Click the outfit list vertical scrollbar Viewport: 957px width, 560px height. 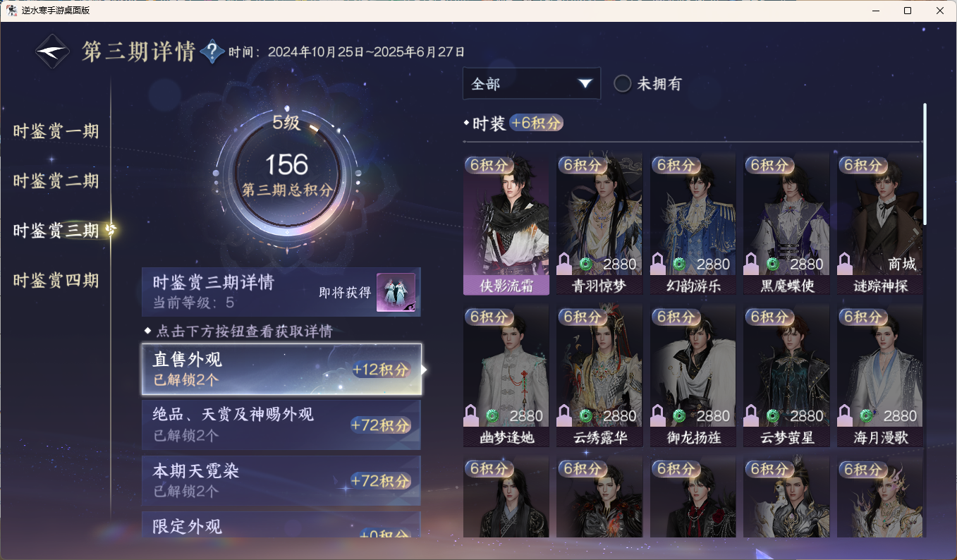click(925, 164)
